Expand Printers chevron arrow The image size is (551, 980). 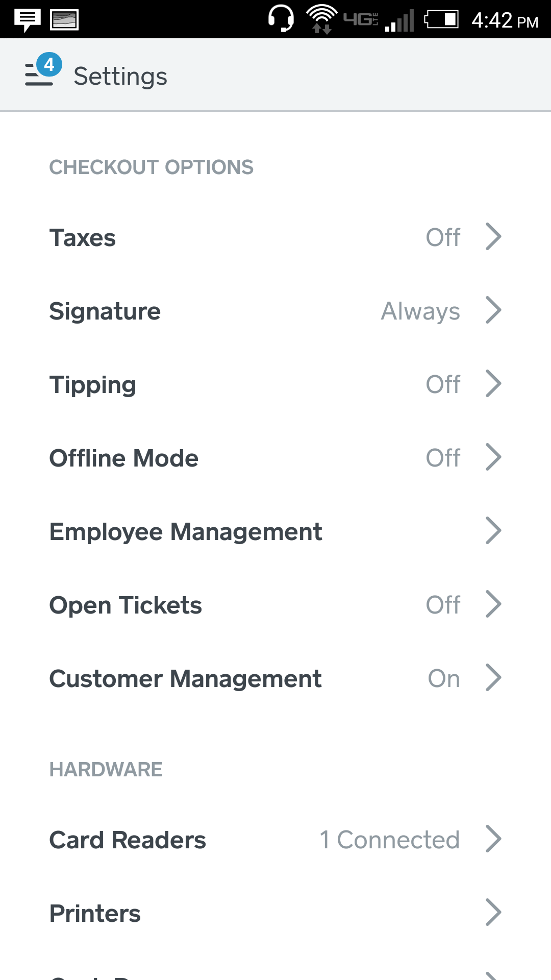493,913
